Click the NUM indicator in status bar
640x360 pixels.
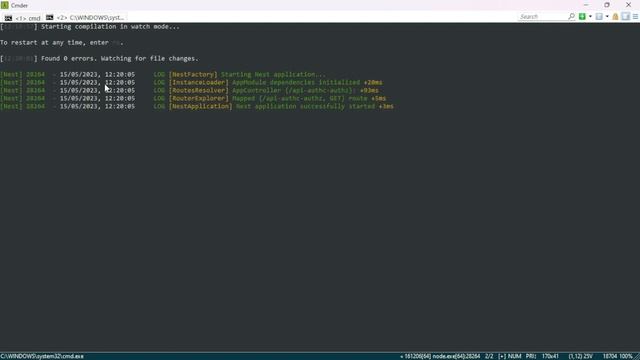coord(514,356)
